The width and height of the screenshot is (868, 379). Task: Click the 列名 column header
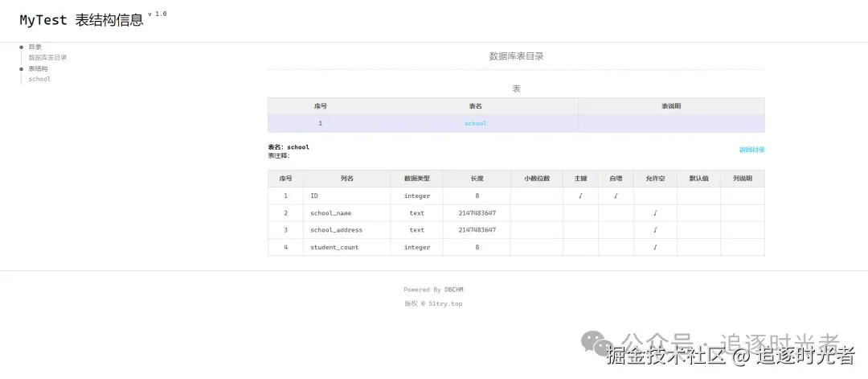coord(347,179)
